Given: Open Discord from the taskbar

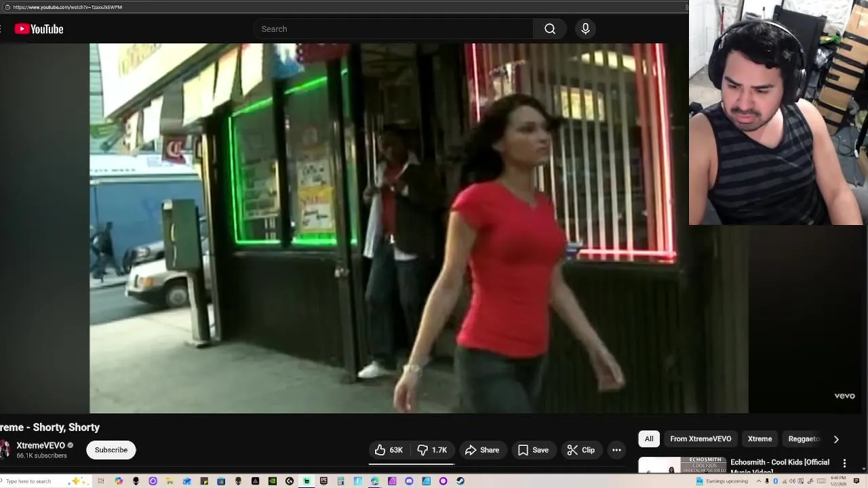Looking at the screenshot, I should click(409, 481).
